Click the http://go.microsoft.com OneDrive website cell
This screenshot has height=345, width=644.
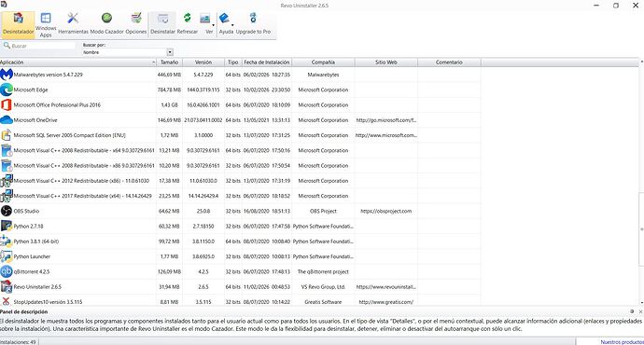pos(386,120)
